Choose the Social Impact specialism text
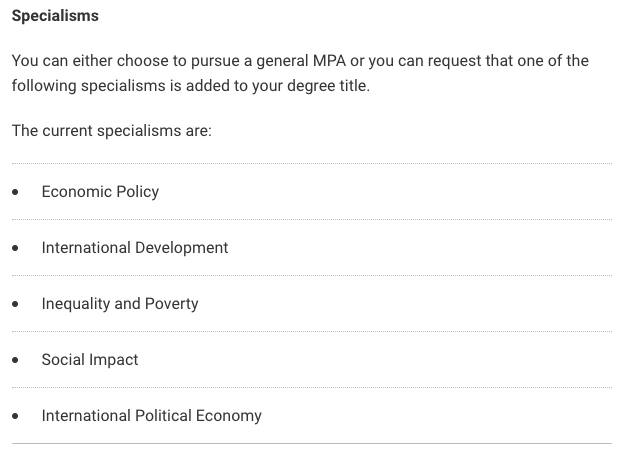Viewport: 622px width, 454px height. click(x=90, y=360)
